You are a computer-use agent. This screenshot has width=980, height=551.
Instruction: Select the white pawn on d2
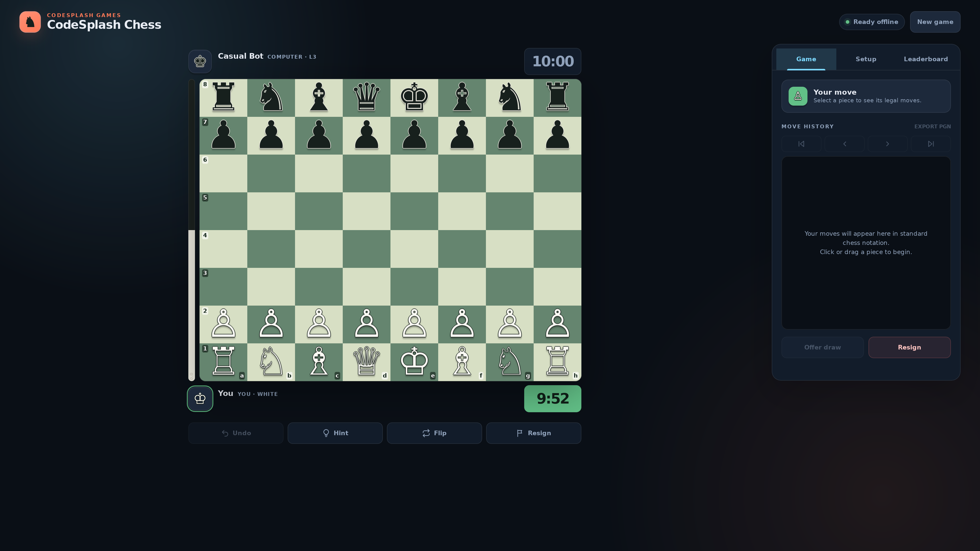point(366,324)
